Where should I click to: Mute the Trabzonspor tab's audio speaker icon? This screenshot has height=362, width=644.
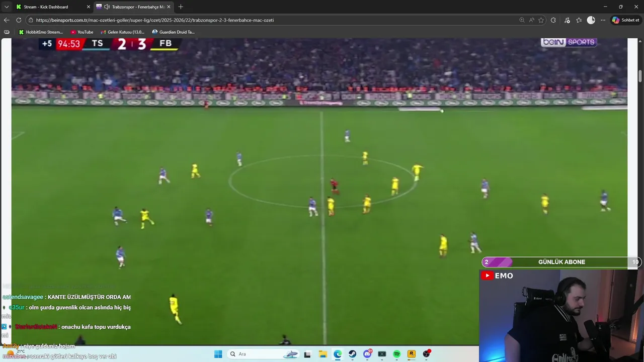107,7
